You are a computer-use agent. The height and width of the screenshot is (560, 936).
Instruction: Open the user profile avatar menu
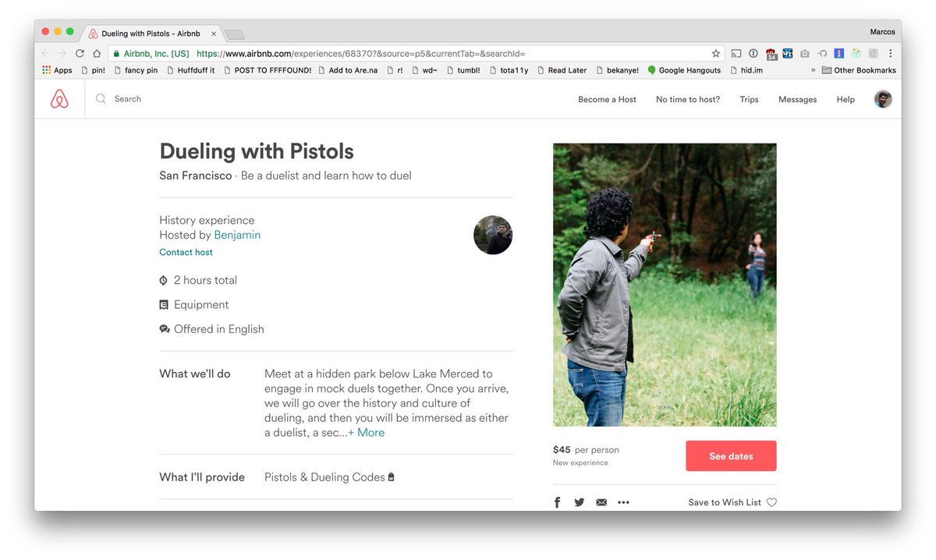pos(883,99)
